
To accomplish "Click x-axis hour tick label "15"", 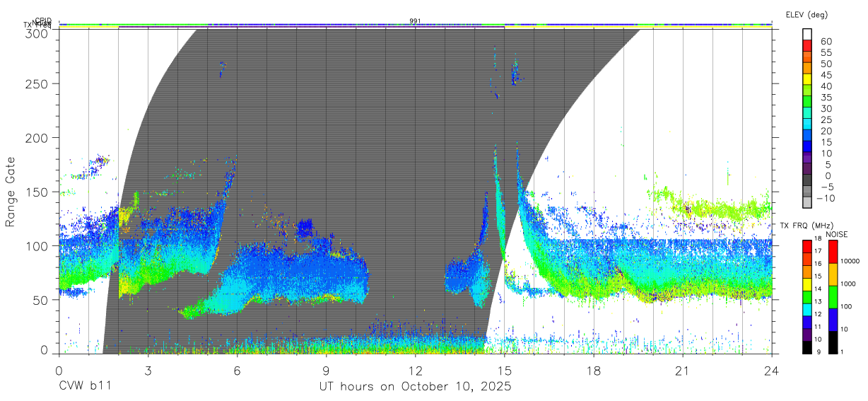I will point(505,371).
